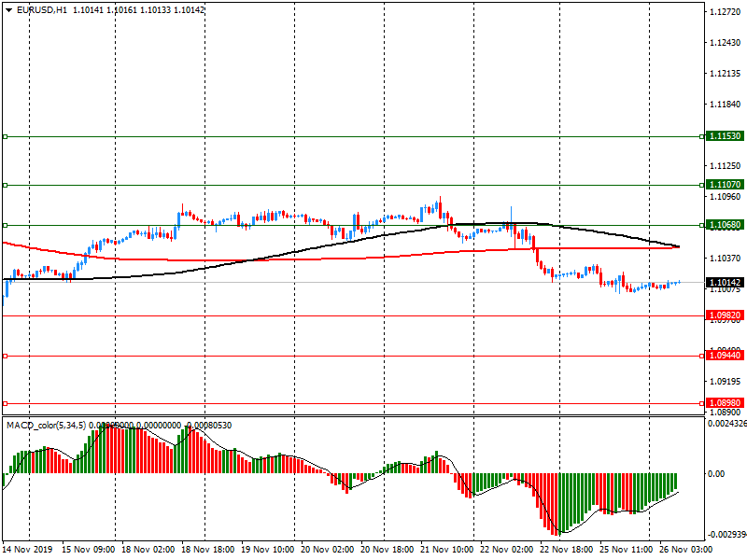This screenshot has width=747, height=560.
Task: Select the 1.11530 line left handle
Action: [x=6, y=136]
